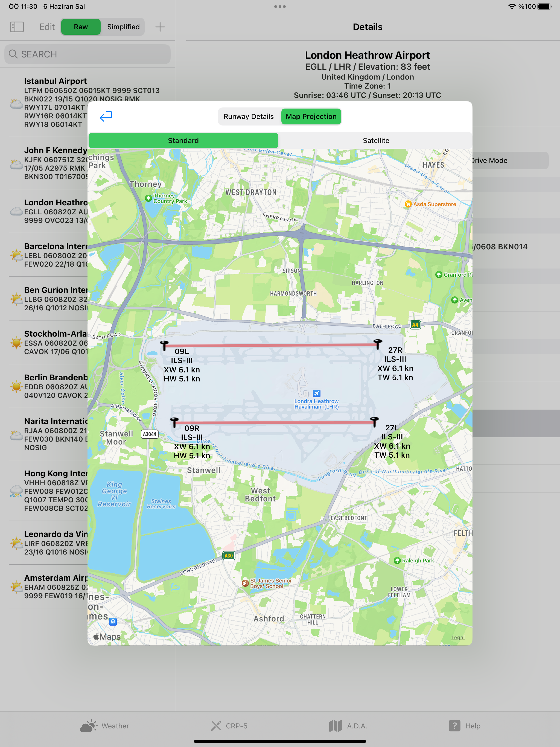The width and height of the screenshot is (560, 747).
Task: Open the Runway Details tab
Action: tap(249, 116)
